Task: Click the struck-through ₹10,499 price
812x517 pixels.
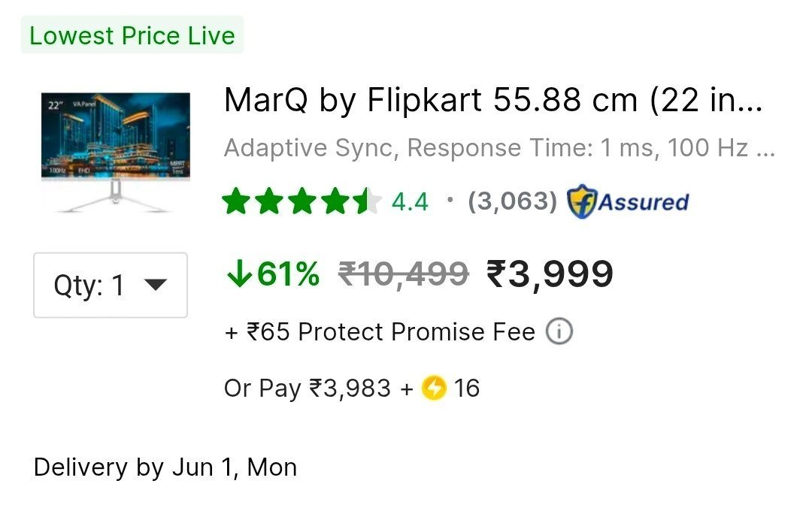Action: click(x=404, y=274)
